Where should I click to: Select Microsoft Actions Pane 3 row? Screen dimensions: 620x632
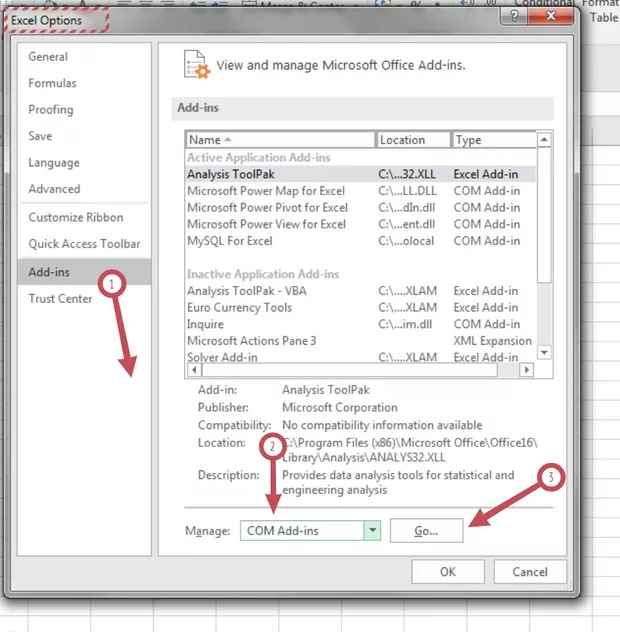point(361,341)
